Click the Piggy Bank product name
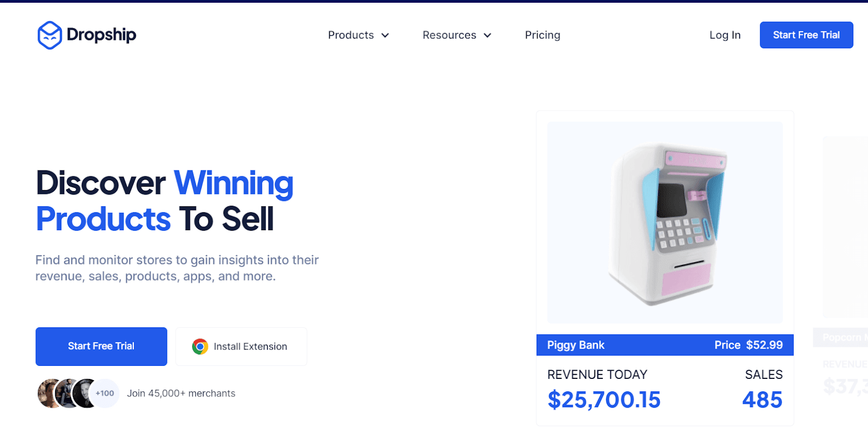This screenshot has width=868, height=437. pyautogui.click(x=576, y=345)
